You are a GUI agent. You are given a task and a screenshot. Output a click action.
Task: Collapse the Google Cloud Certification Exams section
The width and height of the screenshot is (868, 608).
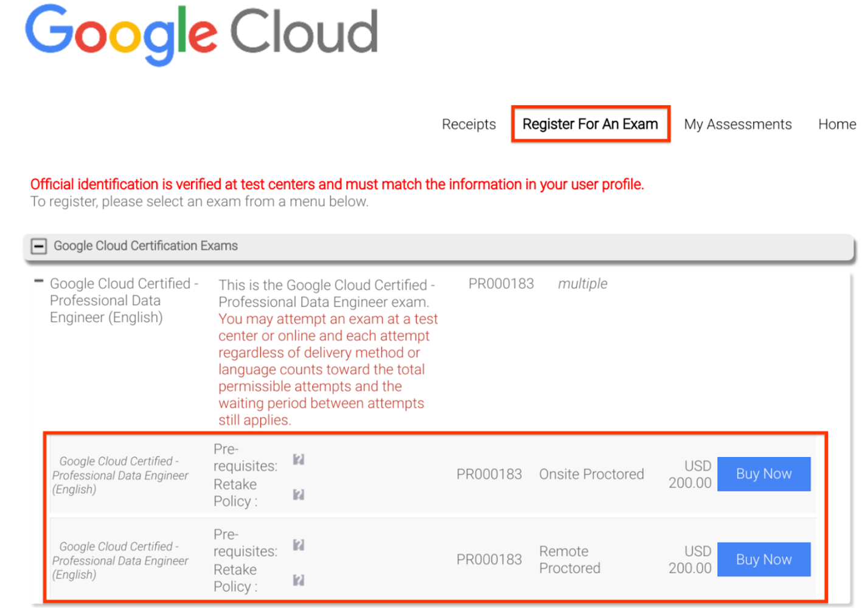click(39, 246)
